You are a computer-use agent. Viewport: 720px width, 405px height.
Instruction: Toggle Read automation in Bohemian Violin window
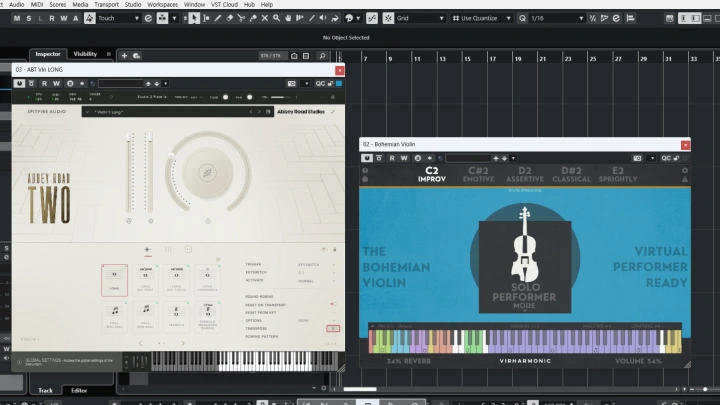click(x=392, y=158)
